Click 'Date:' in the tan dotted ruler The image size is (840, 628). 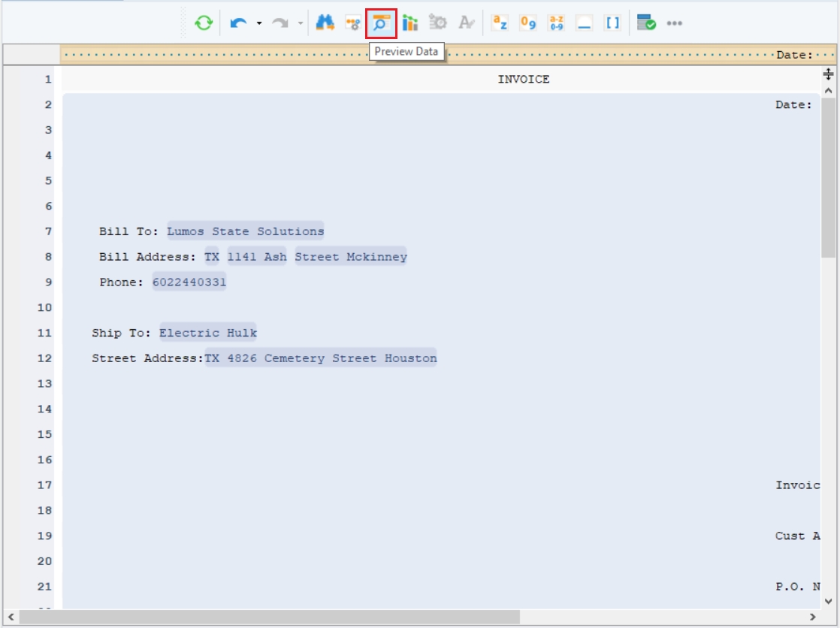point(794,55)
